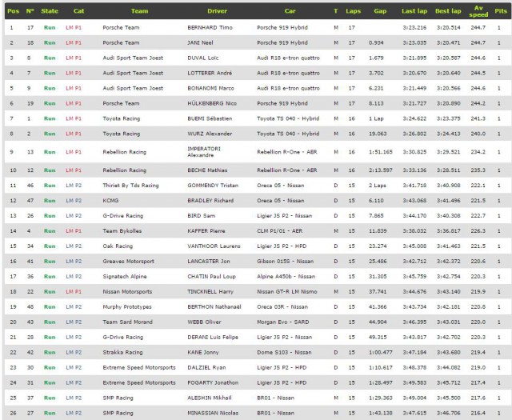Click the gap value 2:13.597

pos(381,170)
